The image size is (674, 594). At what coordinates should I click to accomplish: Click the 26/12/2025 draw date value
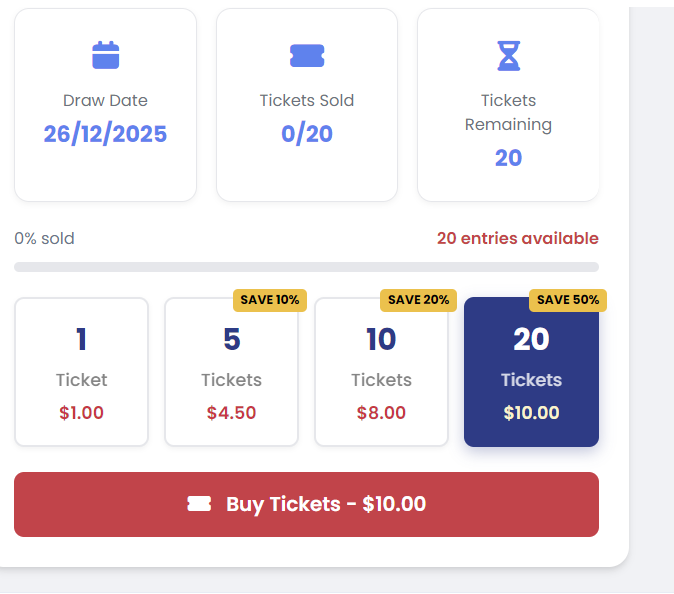[105, 134]
